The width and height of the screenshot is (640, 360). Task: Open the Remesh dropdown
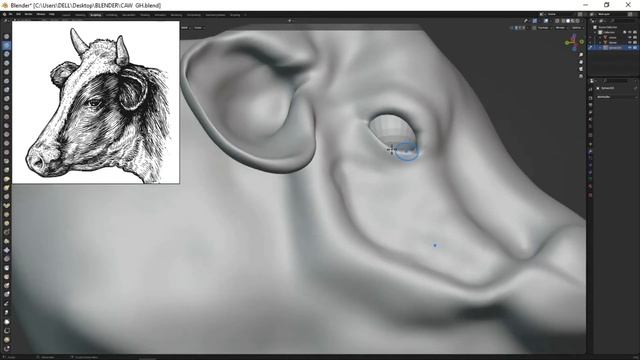pyautogui.click(x=561, y=28)
